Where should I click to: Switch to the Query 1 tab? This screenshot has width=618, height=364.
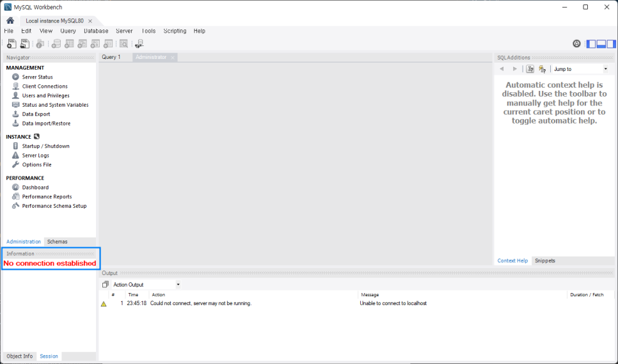click(x=111, y=57)
